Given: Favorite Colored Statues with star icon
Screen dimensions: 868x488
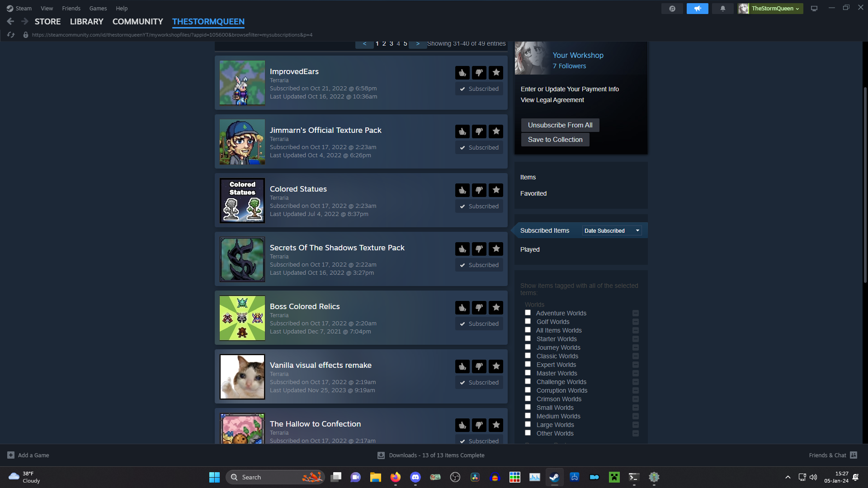Looking at the screenshot, I should click(496, 190).
